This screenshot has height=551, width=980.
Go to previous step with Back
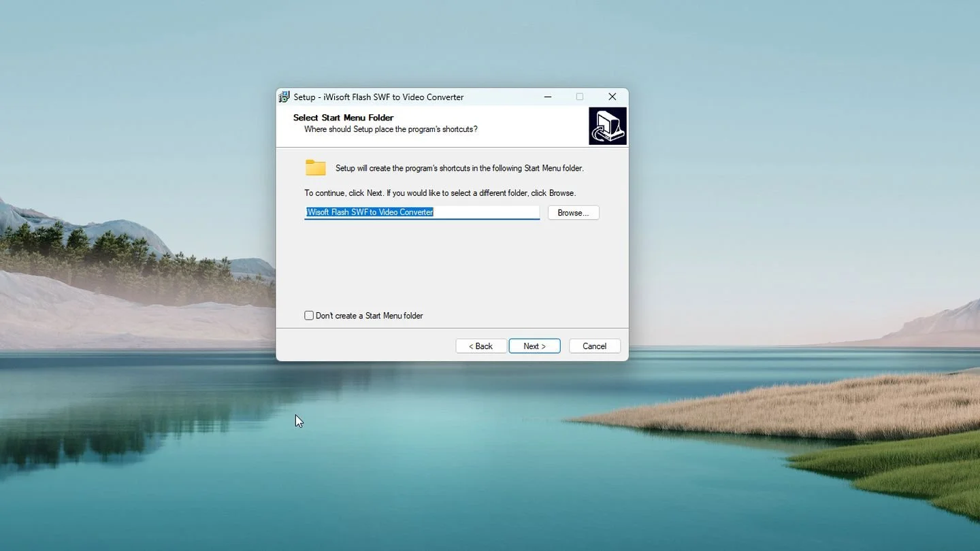coord(481,346)
